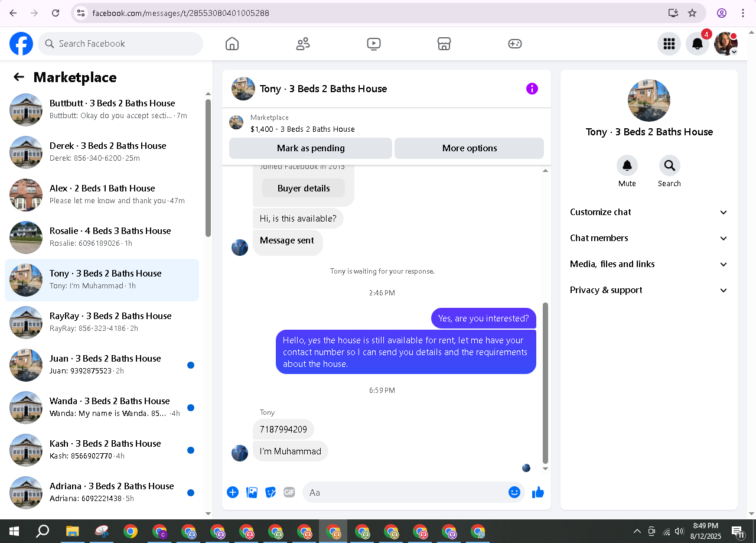
Task: Expand Chat members section
Action: (649, 238)
